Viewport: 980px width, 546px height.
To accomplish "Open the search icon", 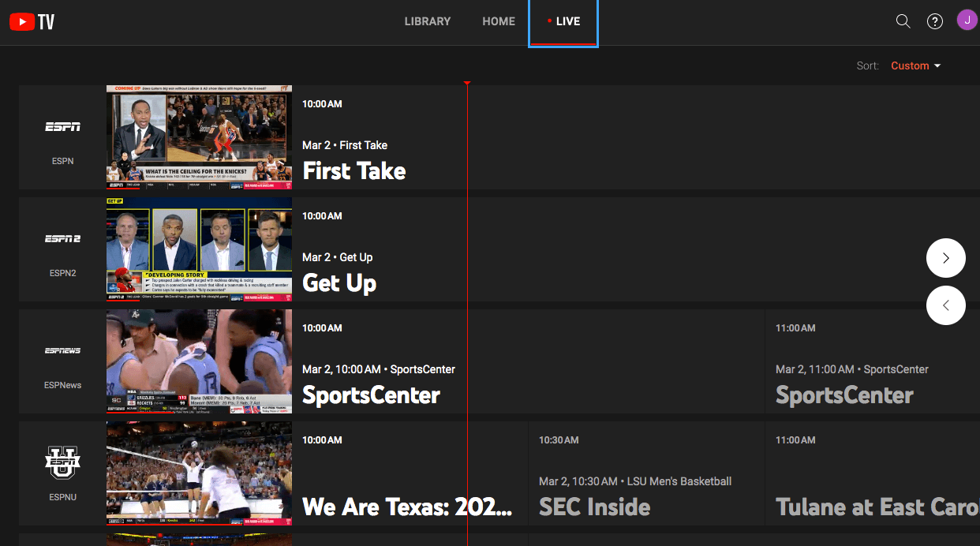I will click(903, 21).
